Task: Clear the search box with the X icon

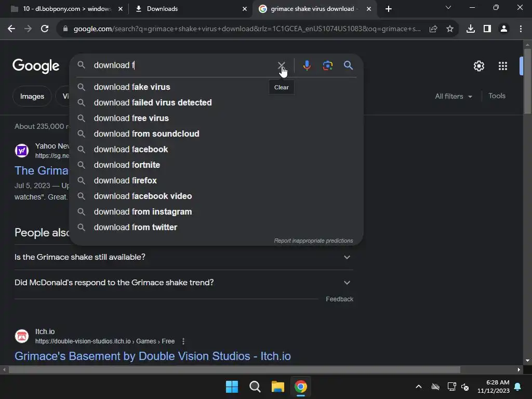Action: pos(281,65)
